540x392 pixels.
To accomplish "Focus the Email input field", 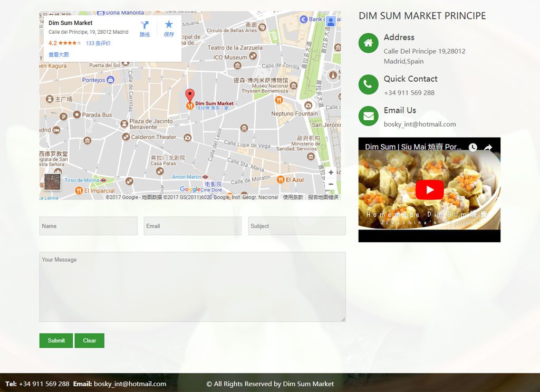I will [192, 226].
